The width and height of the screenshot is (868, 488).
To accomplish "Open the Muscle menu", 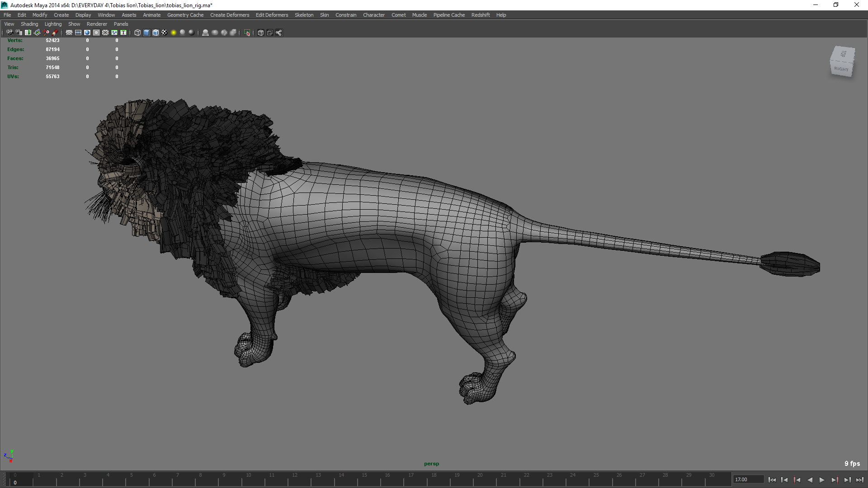I will (419, 15).
